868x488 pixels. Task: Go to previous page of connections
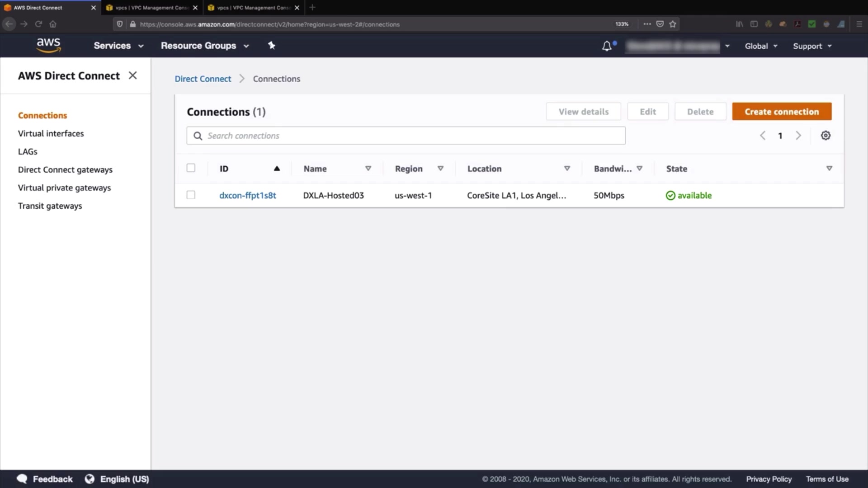pyautogui.click(x=763, y=136)
